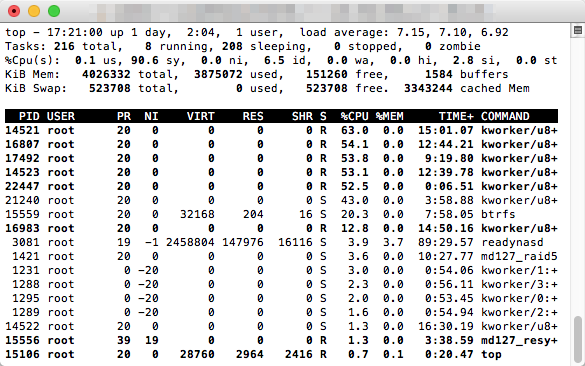Click the %MEM column header

click(x=390, y=116)
